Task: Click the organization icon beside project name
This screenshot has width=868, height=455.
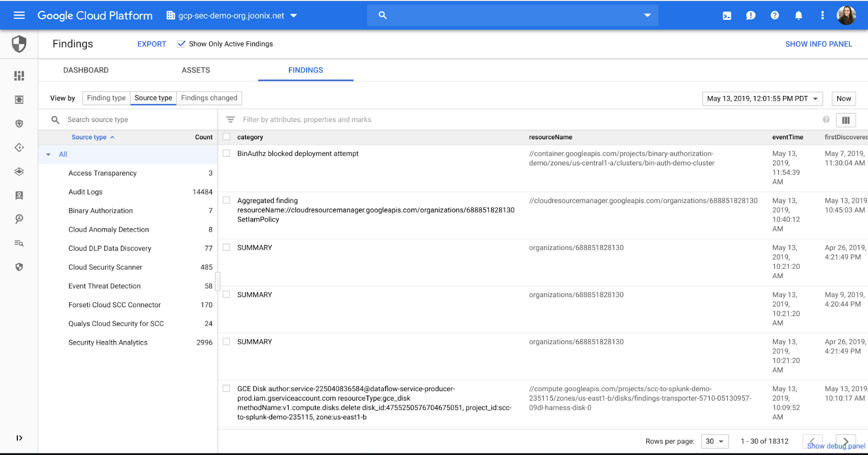Action: click(171, 16)
